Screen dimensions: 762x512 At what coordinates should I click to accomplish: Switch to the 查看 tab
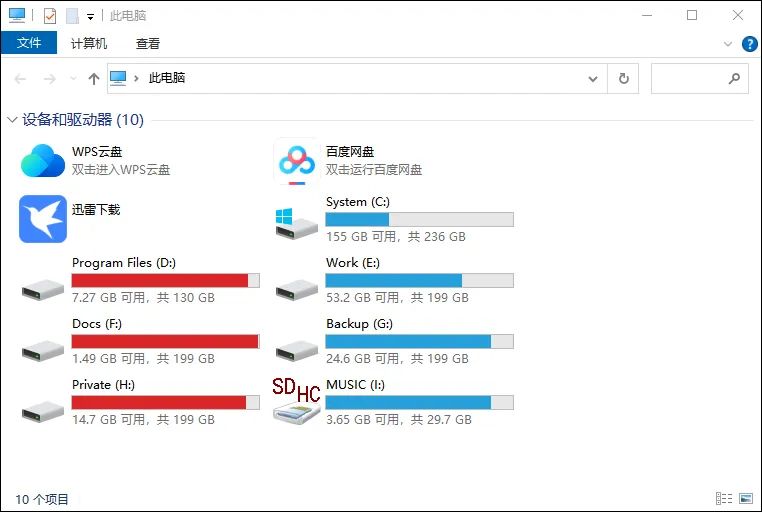[148, 43]
